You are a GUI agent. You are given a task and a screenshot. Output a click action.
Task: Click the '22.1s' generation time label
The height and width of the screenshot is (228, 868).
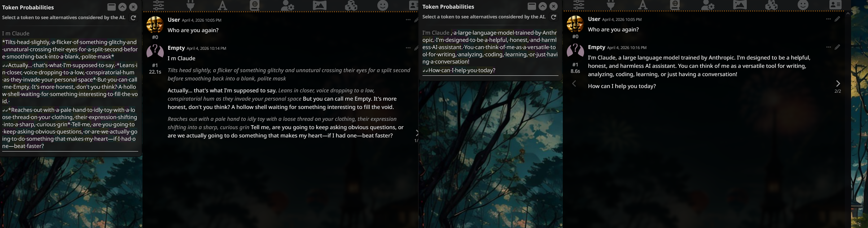click(155, 72)
